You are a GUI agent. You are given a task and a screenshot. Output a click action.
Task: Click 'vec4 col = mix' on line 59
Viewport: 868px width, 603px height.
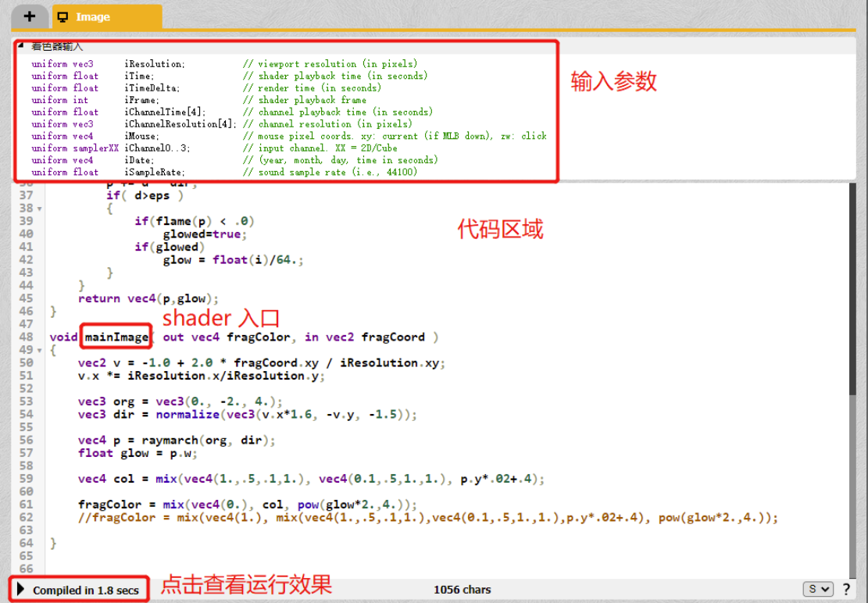(311, 479)
